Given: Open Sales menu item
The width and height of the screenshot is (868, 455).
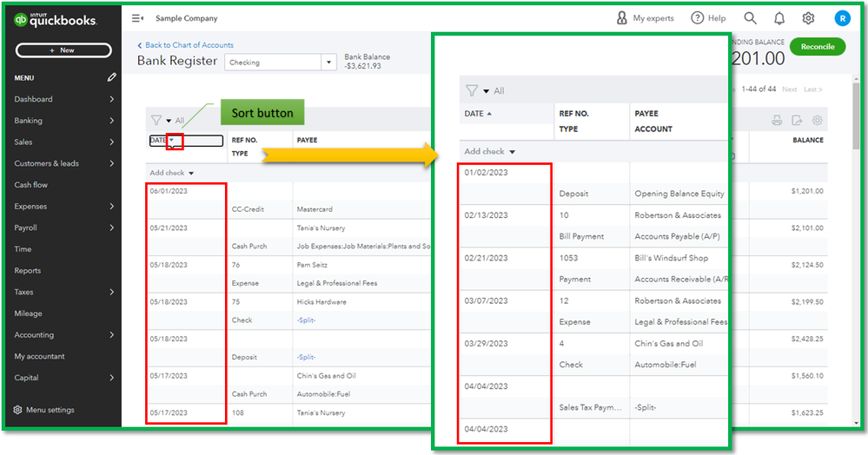Looking at the screenshot, I should pos(23,142).
